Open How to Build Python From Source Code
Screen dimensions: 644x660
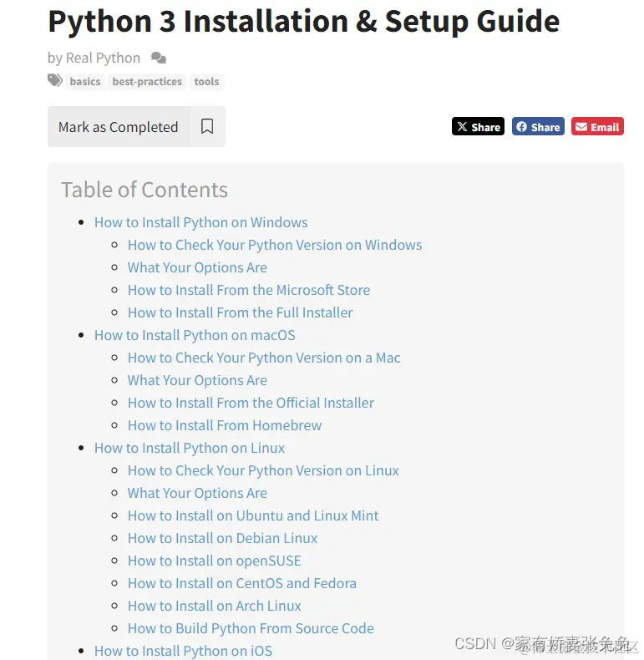[251, 628]
